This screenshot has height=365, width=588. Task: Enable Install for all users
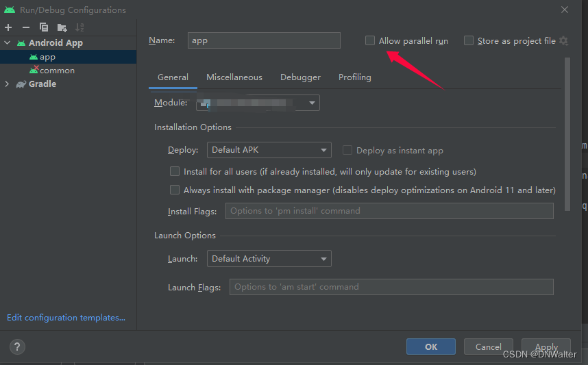pyautogui.click(x=174, y=171)
